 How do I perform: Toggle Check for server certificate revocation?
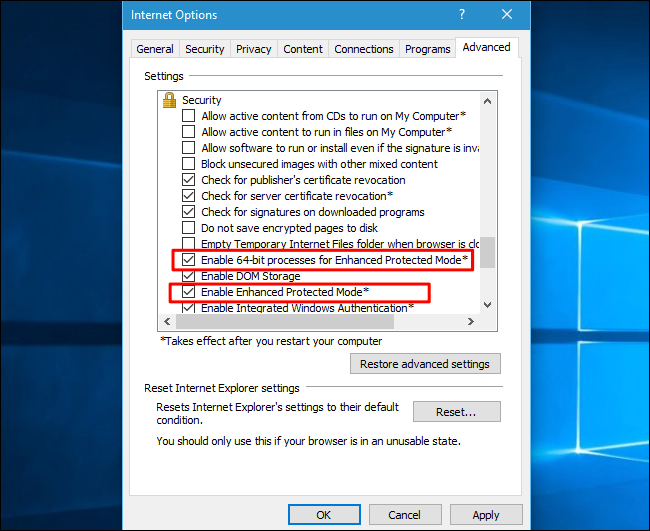[189, 195]
